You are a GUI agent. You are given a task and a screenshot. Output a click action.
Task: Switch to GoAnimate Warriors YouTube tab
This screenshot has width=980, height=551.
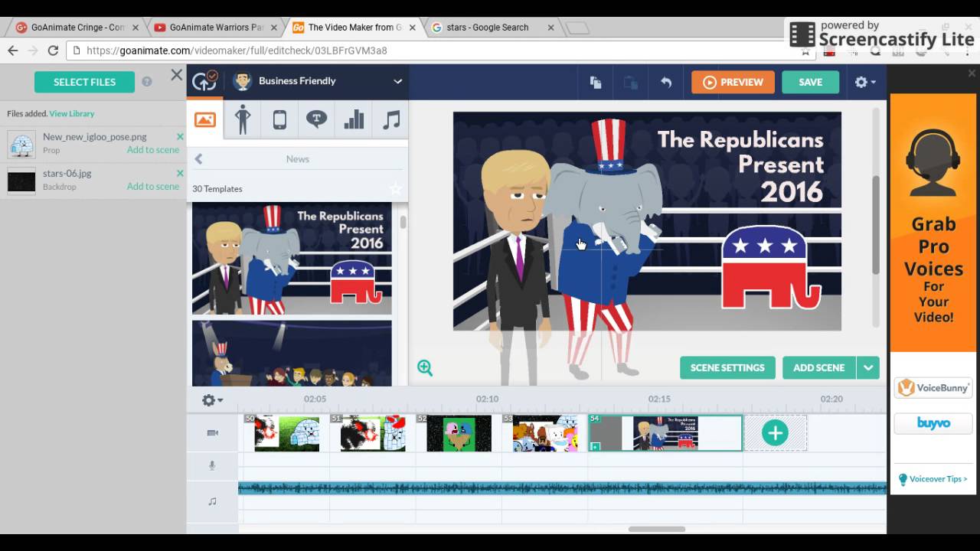coord(216,28)
